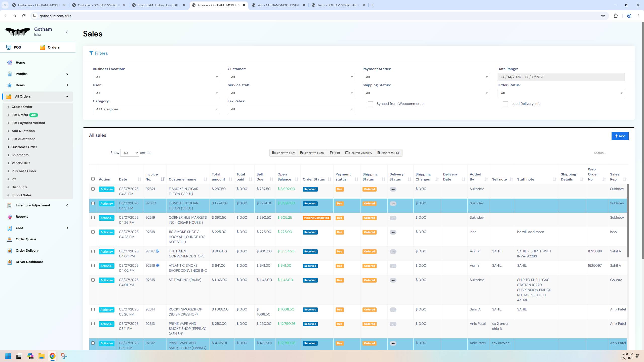Open Snipping Tool in taskbar
The image size is (644, 362).
coord(64,356)
